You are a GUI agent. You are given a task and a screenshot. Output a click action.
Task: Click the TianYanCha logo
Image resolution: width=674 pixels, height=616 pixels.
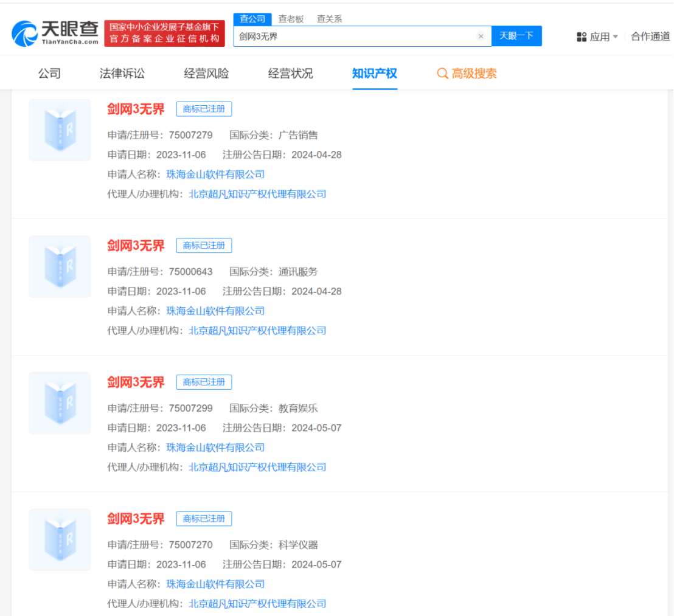pos(55,33)
